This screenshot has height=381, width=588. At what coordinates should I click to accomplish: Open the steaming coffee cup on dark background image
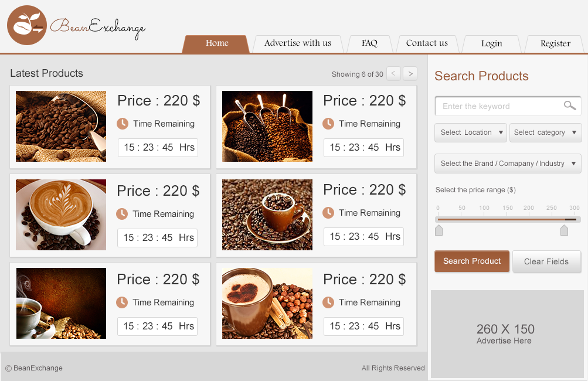click(61, 304)
